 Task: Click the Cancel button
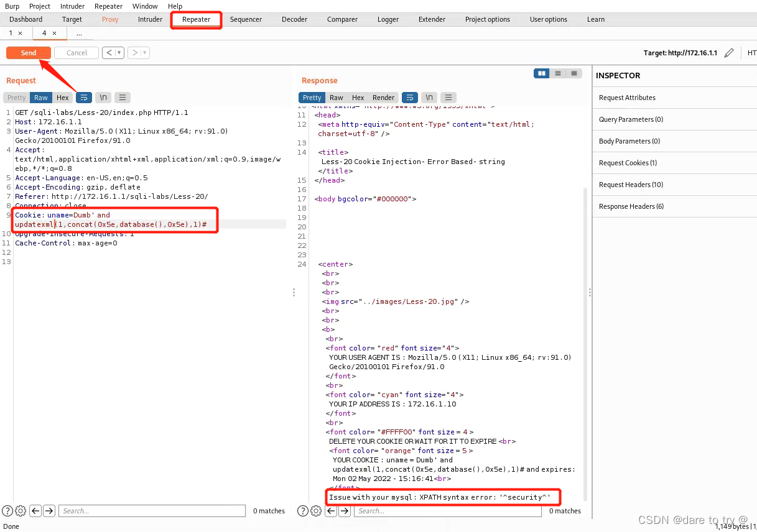(x=77, y=53)
